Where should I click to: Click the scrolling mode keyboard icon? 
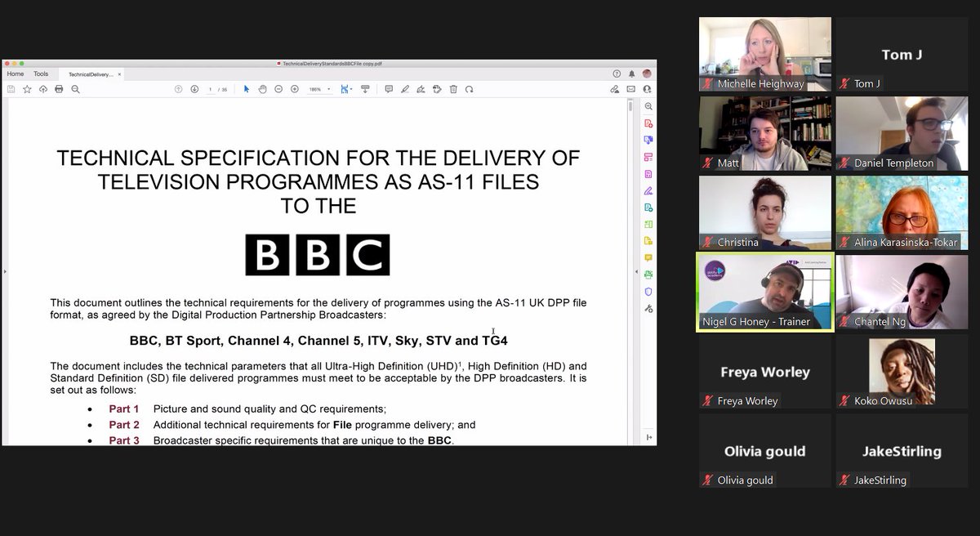[365, 89]
